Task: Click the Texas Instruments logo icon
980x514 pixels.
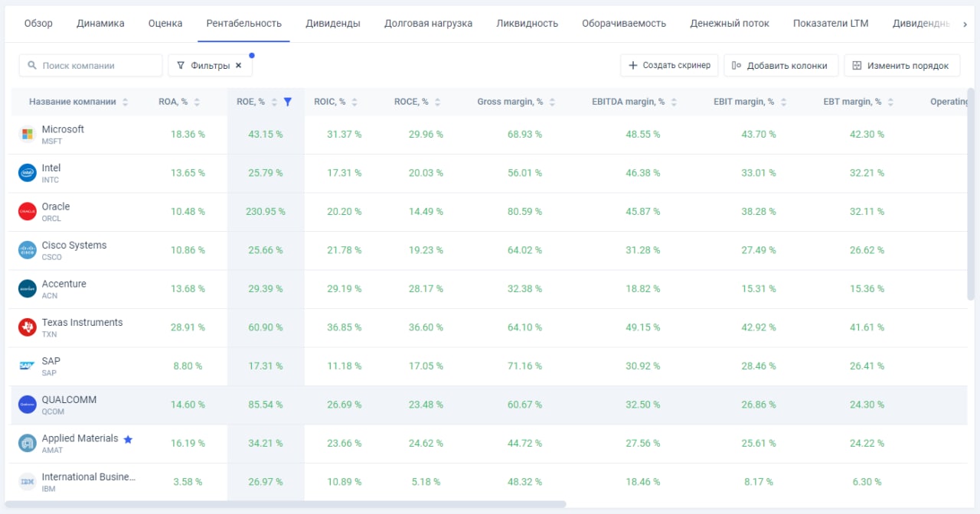Action: (x=28, y=327)
